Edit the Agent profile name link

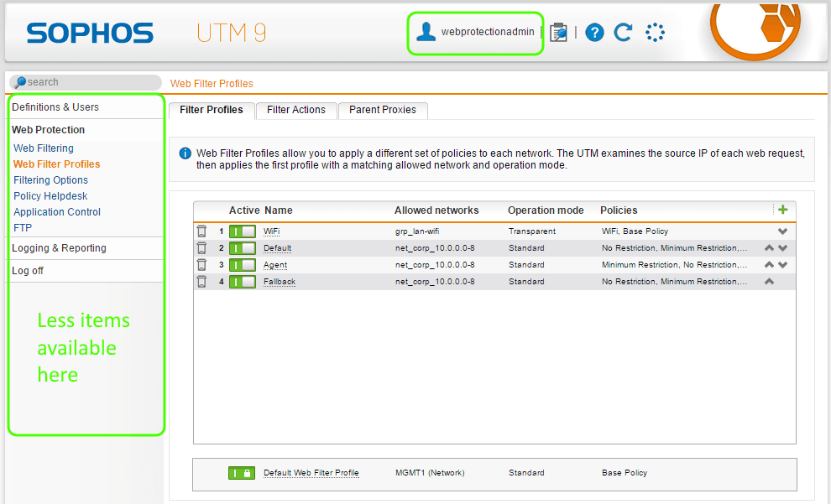[x=275, y=265]
